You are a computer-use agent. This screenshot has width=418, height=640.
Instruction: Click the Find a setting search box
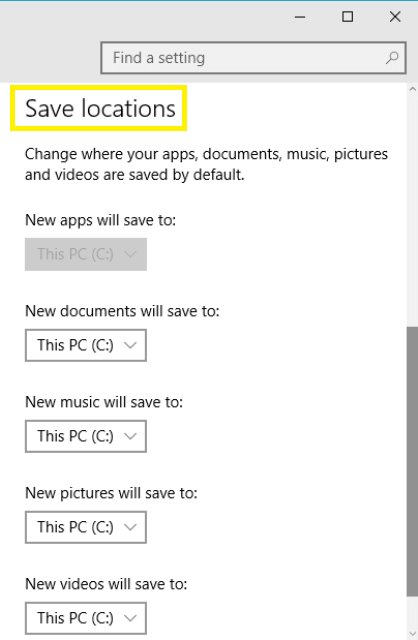point(253,58)
